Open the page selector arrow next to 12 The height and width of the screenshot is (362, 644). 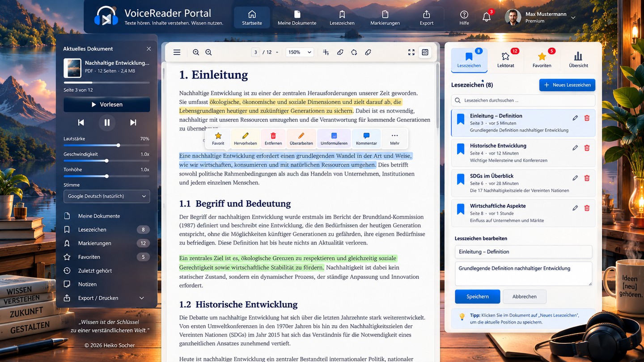(277, 52)
